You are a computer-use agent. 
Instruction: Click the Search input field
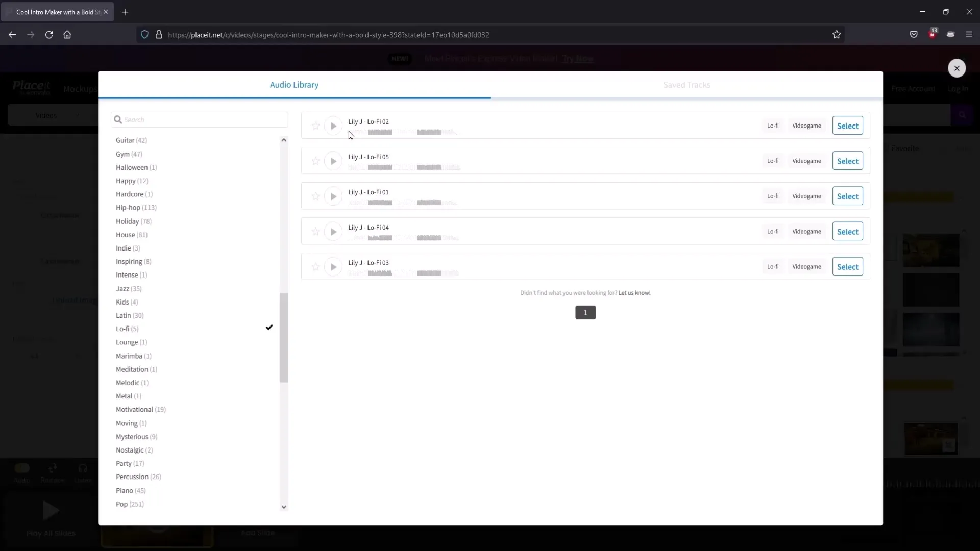[199, 120]
